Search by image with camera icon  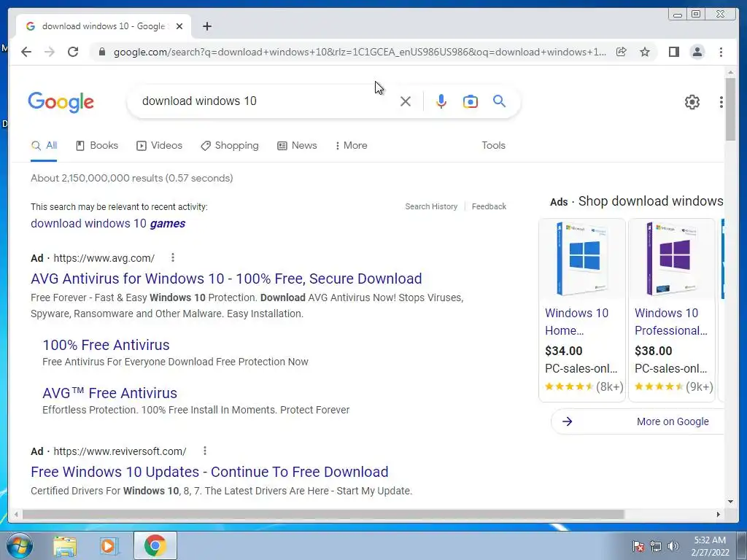(471, 101)
